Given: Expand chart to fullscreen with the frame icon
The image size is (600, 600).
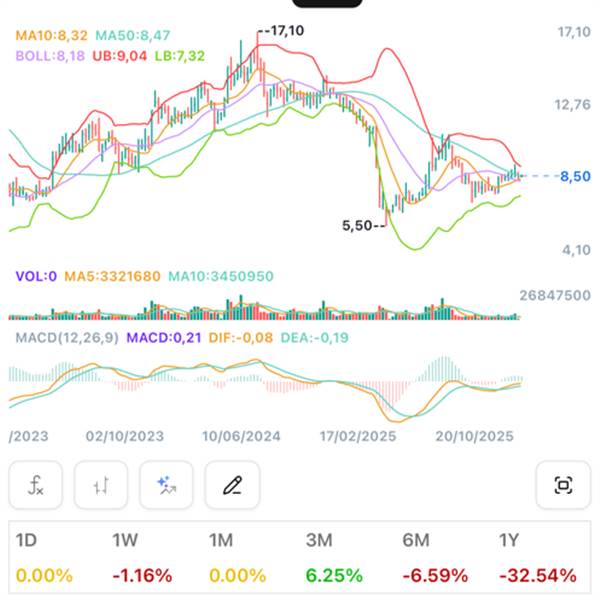Looking at the screenshot, I should coord(563,486).
